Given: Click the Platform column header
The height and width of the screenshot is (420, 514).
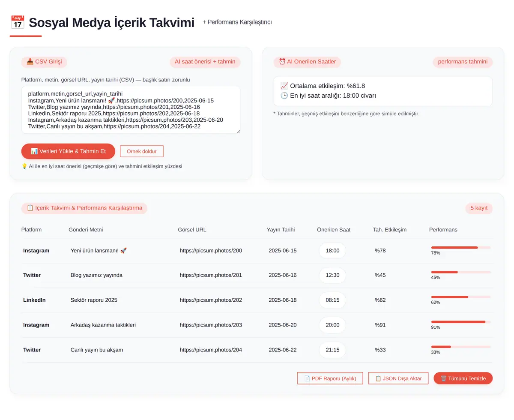Looking at the screenshot, I should point(31,230).
